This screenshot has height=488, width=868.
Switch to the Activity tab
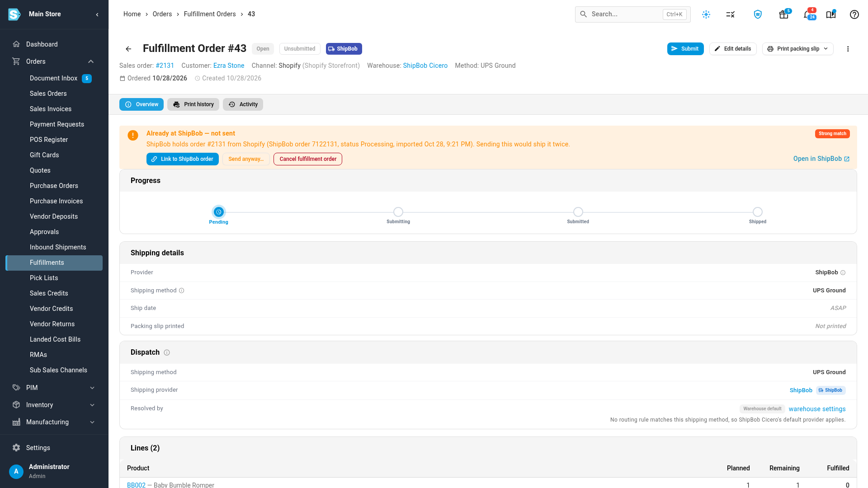pyautogui.click(x=243, y=104)
